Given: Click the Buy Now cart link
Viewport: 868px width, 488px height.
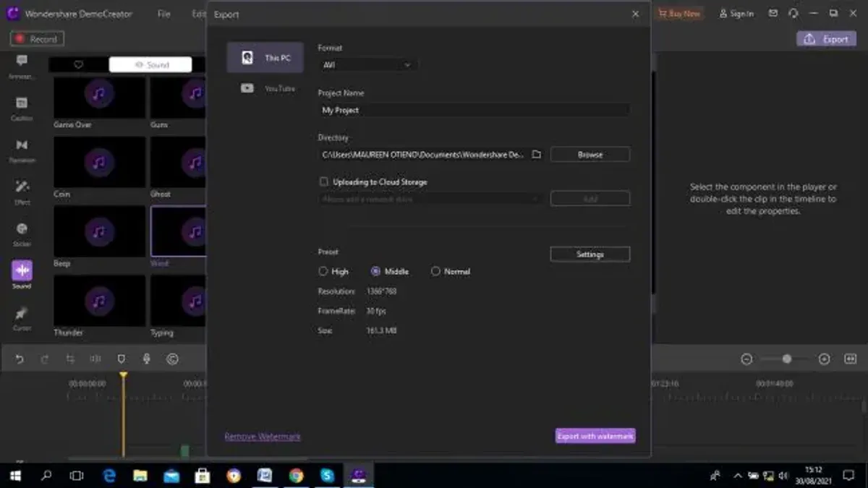Looking at the screenshot, I should pyautogui.click(x=679, y=14).
